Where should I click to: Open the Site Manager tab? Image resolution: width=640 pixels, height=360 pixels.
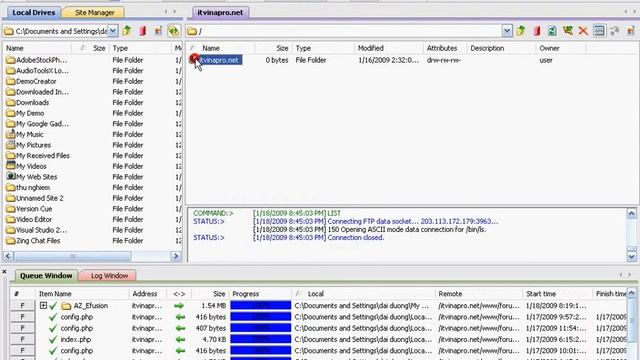click(x=94, y=13)
